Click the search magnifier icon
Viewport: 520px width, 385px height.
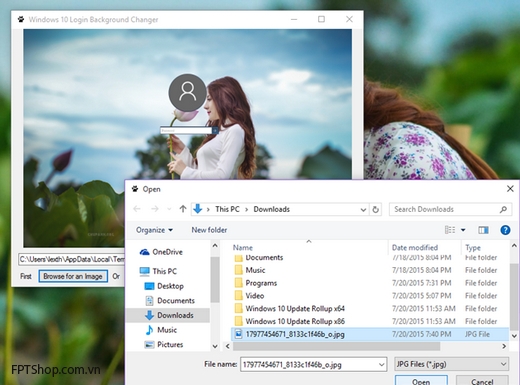503,209
